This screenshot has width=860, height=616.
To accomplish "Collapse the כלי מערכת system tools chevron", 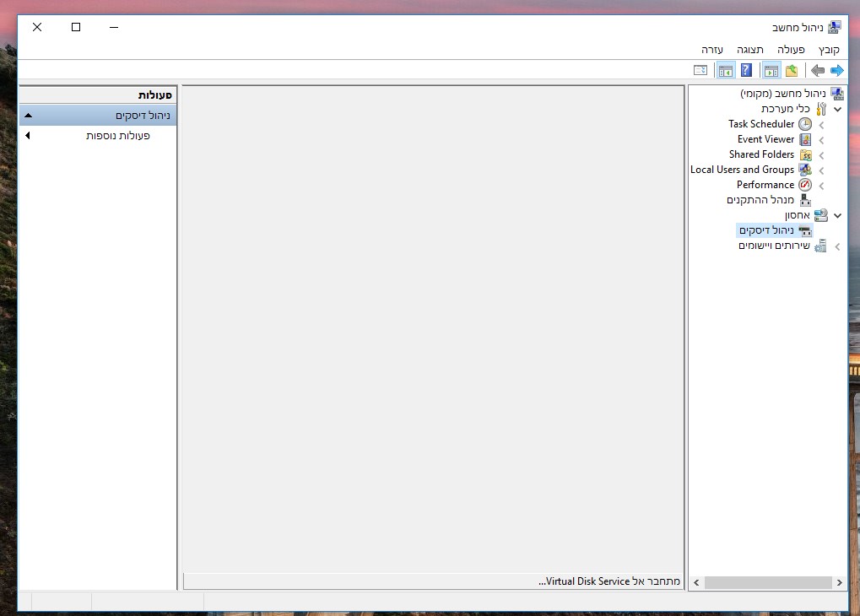I will click(x=837, y=109).
